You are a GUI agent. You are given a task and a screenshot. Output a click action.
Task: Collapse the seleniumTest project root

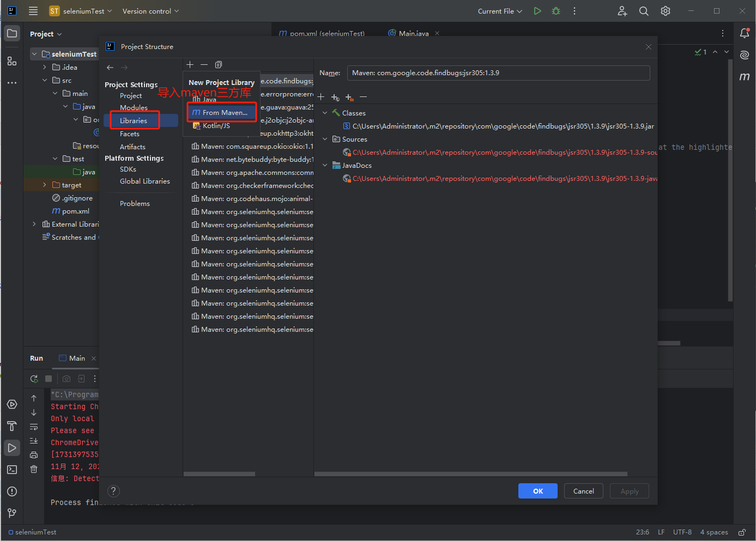pyautogui.click(x=34, y=54)
